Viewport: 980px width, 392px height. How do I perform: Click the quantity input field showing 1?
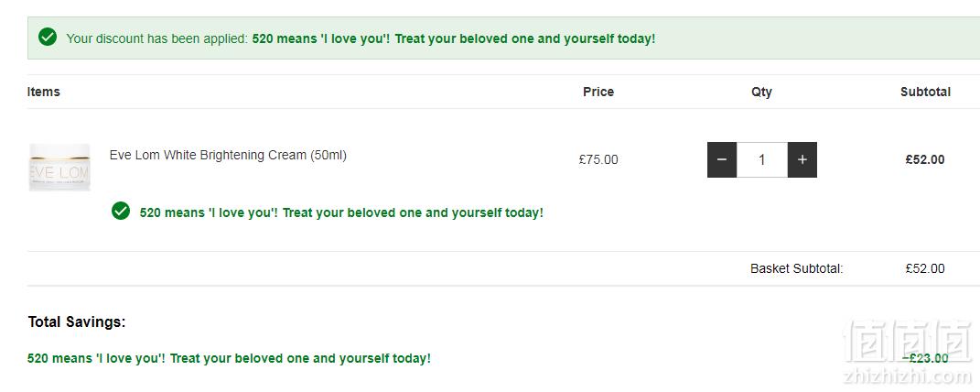(x=762, y=159)
